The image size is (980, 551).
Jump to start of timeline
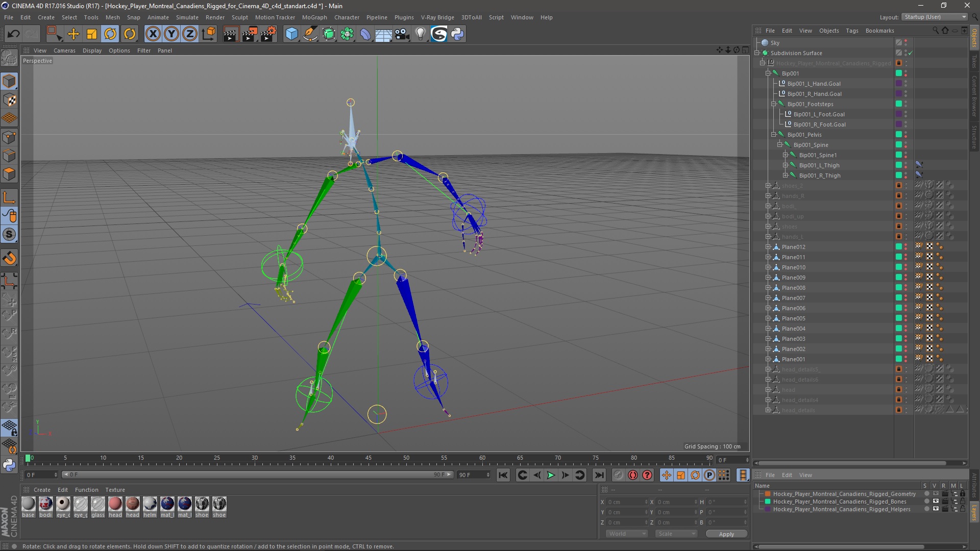[503, 475]
